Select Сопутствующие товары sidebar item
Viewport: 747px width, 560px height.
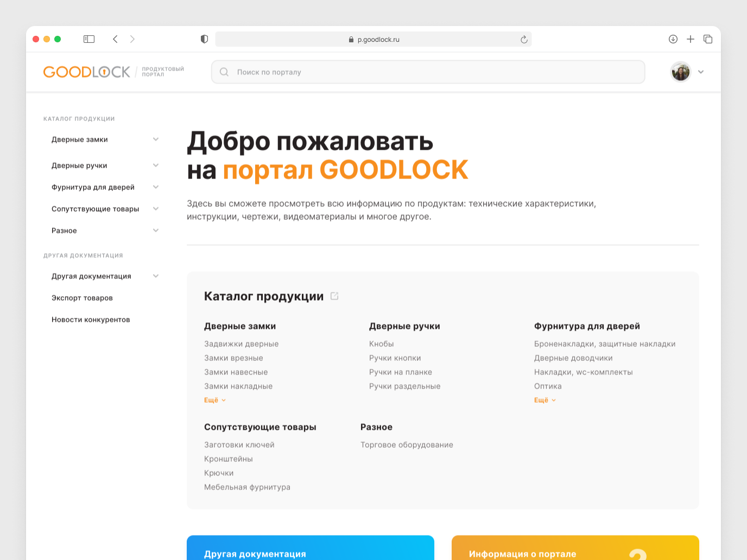(96, 209)
